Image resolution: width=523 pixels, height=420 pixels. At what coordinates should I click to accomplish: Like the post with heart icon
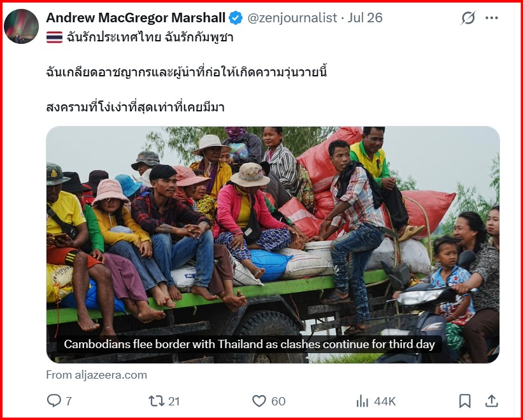click(259, 401)
